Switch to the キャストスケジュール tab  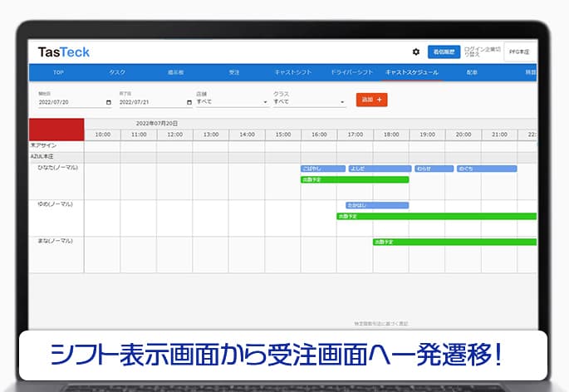(x=412, y=72)
